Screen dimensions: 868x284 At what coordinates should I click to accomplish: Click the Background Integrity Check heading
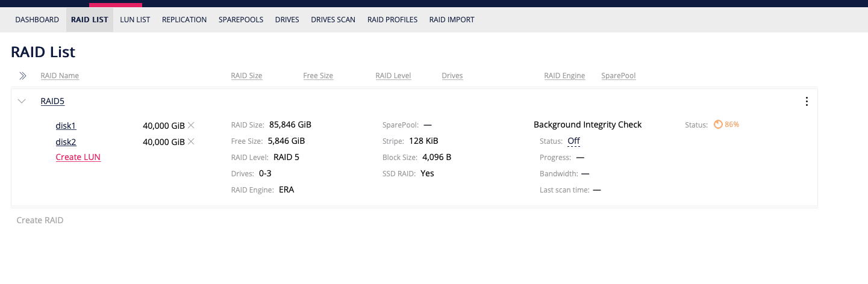[x=588, y=125]
